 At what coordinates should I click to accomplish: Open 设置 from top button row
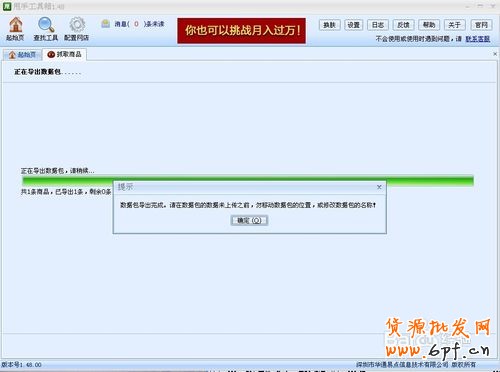pyautogui.click(x=354, y=25)
